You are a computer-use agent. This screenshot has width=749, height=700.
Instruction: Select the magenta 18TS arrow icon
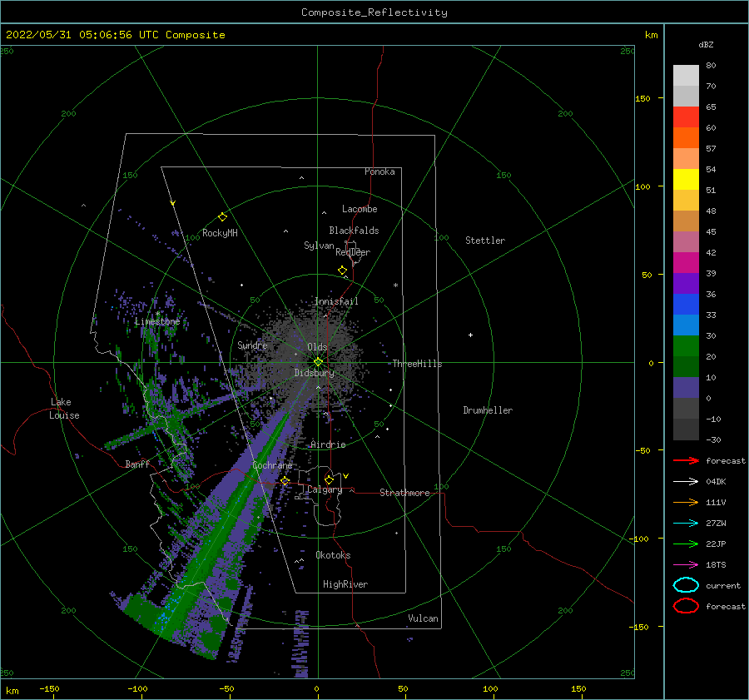coord(686,565)
